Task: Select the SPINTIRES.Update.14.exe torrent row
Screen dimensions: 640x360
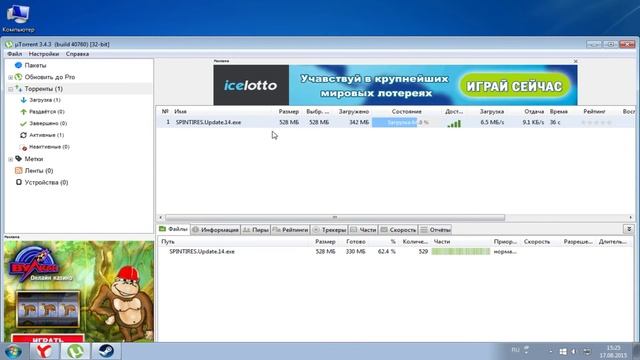Action: (395, 122)
